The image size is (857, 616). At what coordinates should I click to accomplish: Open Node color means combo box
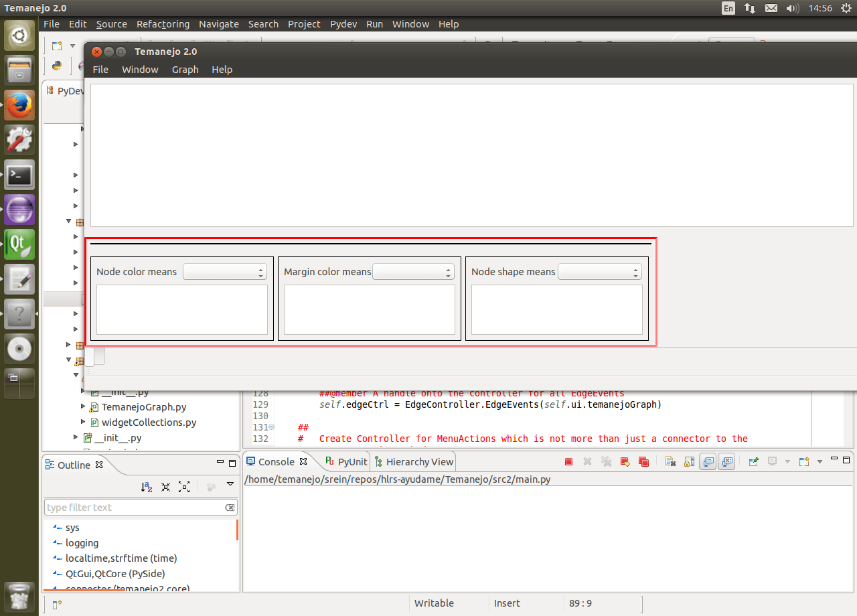[x=225, y=272]
